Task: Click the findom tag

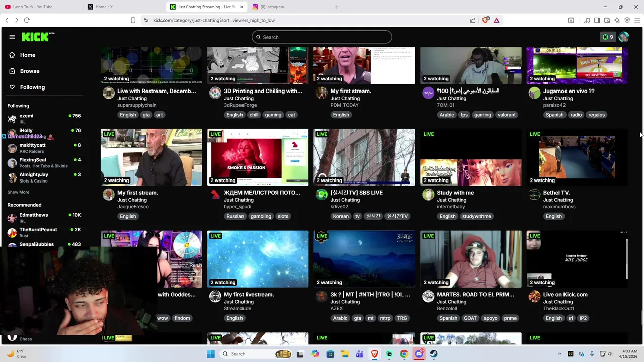Action: click(x=182, y=318)
